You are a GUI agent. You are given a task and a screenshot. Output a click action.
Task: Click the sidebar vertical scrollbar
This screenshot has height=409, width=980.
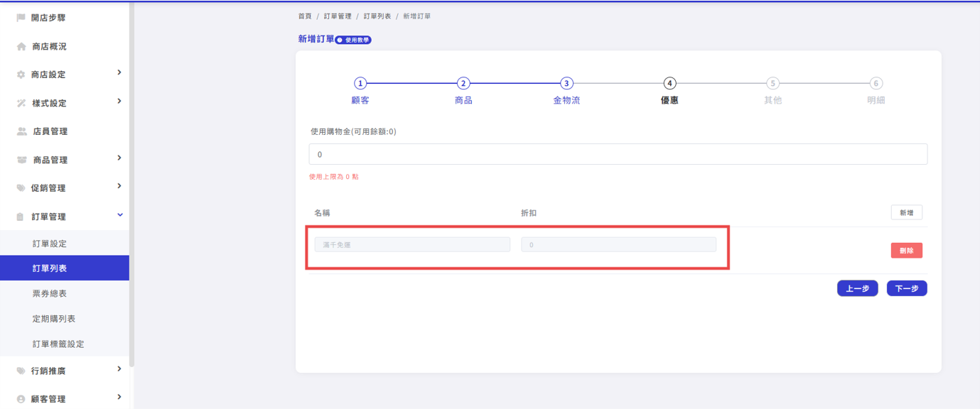(x=131, y=185)
